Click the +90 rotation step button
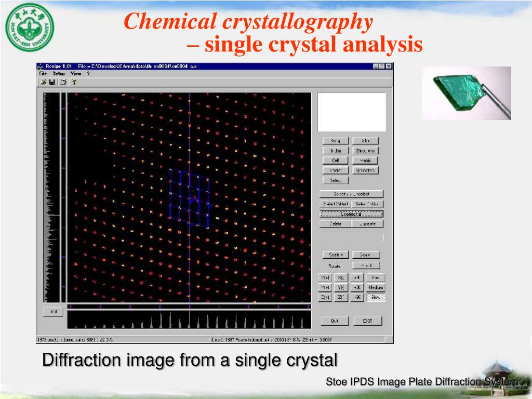 pyautogui.click(x=357, y=297)
